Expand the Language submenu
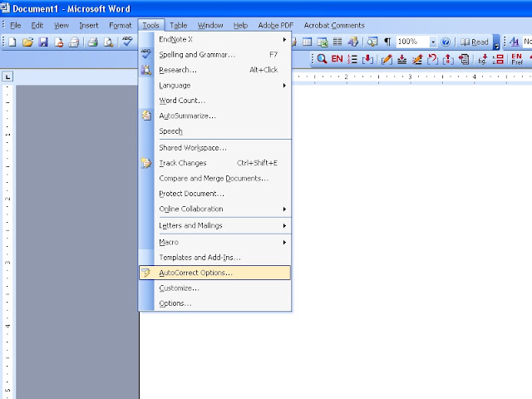Viewport: 532px width, 399px height. pyautogui.click(x=214, y=85)
